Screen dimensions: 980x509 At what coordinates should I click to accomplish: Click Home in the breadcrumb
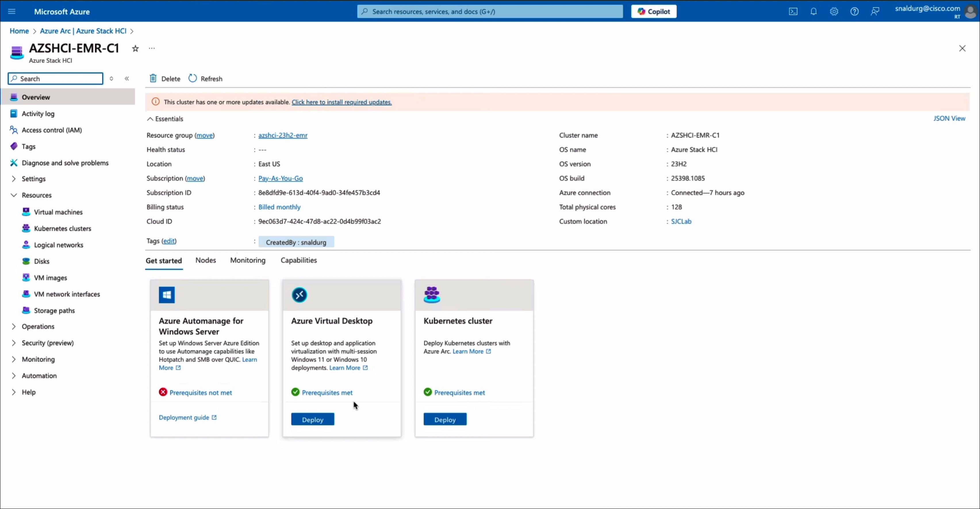(19, 31)
